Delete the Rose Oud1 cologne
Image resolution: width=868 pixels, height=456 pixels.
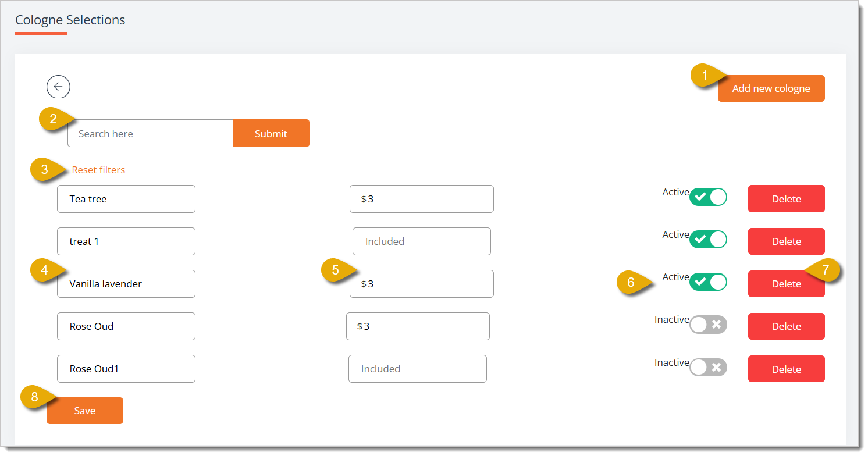pyautogui.click(x=787, y=369)
